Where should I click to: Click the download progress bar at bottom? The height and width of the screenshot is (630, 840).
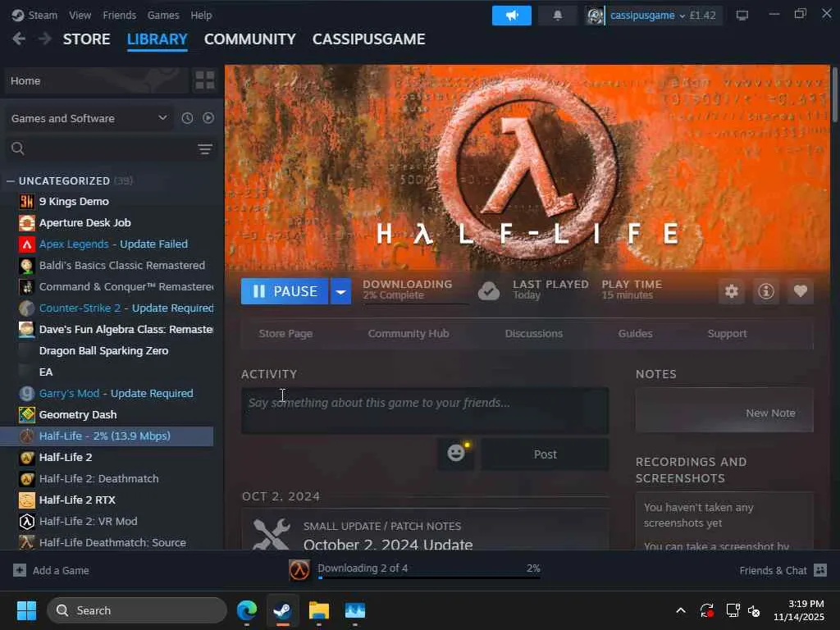pyautogui.click(x=429, y=577)
